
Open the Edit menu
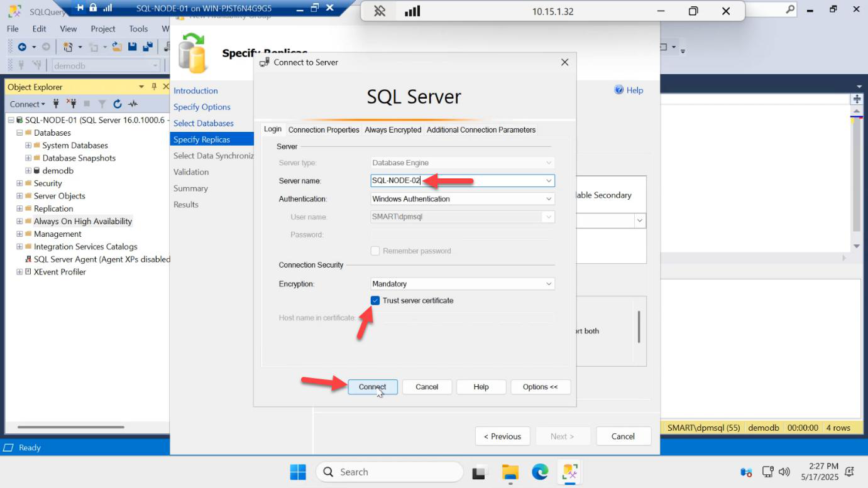[39, 29]
